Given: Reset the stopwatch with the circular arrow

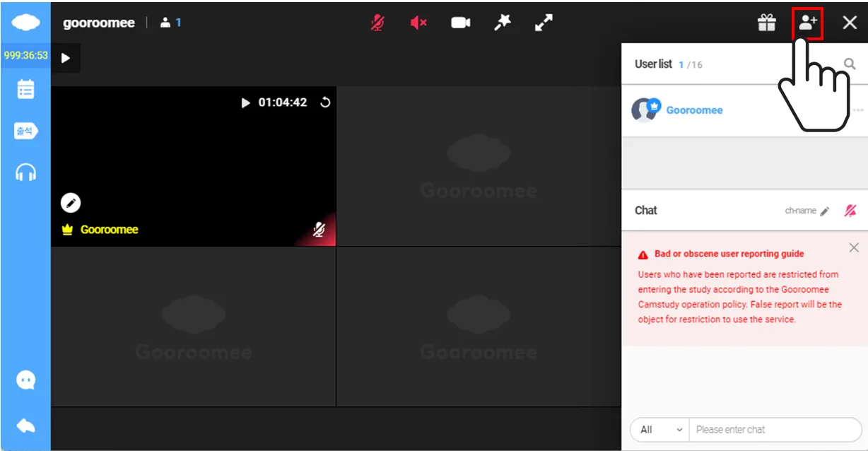Looking at the screenshot, I should [x=325, y=102].
